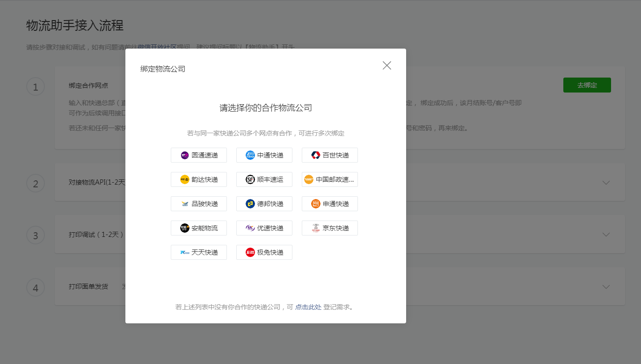641x364 pixels.
Task: Click the 打印调试（1-2天） step title
Action: (96, 235)
